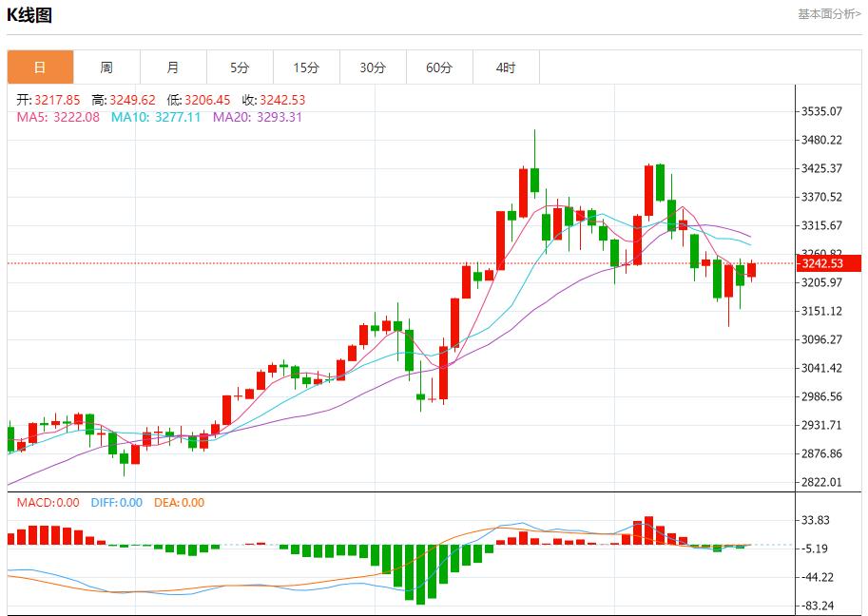Switch to the 日 daily chart tab
This screenshot has height=616, width=868.
click(40, 67)
